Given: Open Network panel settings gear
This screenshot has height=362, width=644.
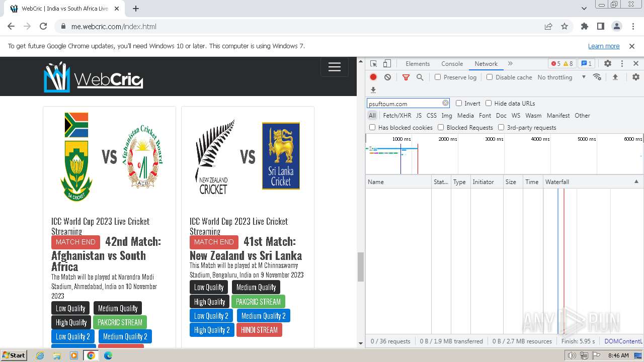Looking at the screenshot, I should (x=636, y=77).
